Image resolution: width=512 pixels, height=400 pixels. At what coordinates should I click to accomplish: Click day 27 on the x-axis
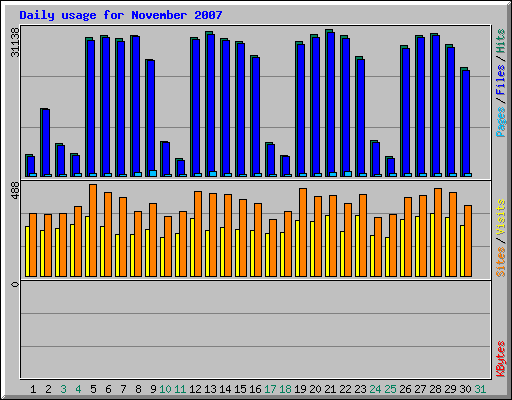click(x=420, y=389)
